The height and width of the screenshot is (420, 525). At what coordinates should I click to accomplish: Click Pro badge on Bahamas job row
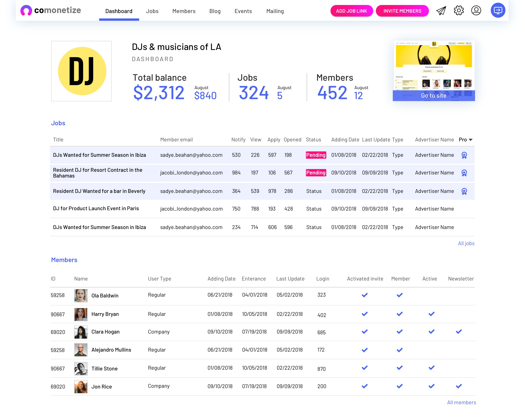464,173
